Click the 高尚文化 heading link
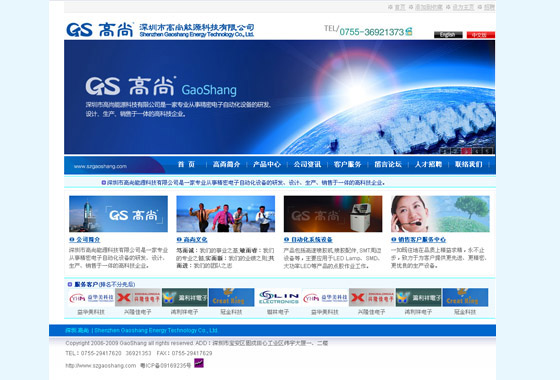The height and width of the screenshot is (380, 560). coord(195,239)
